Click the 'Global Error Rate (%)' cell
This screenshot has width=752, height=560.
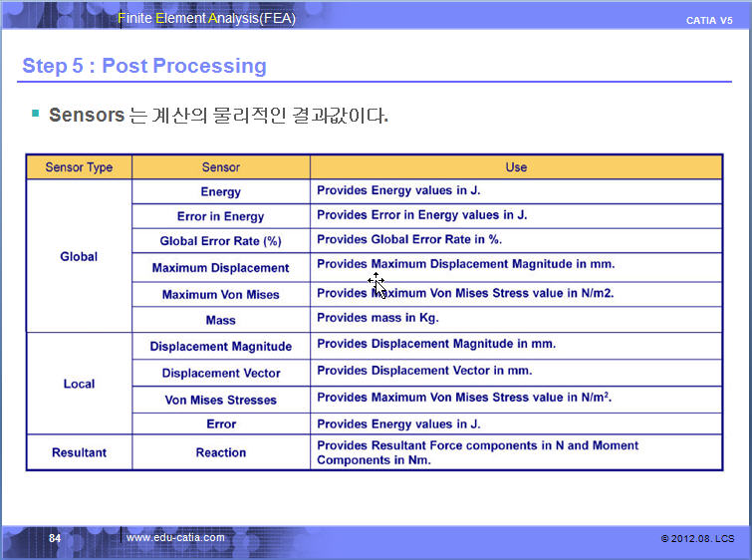pyautogui.click(x=220, y=241)
